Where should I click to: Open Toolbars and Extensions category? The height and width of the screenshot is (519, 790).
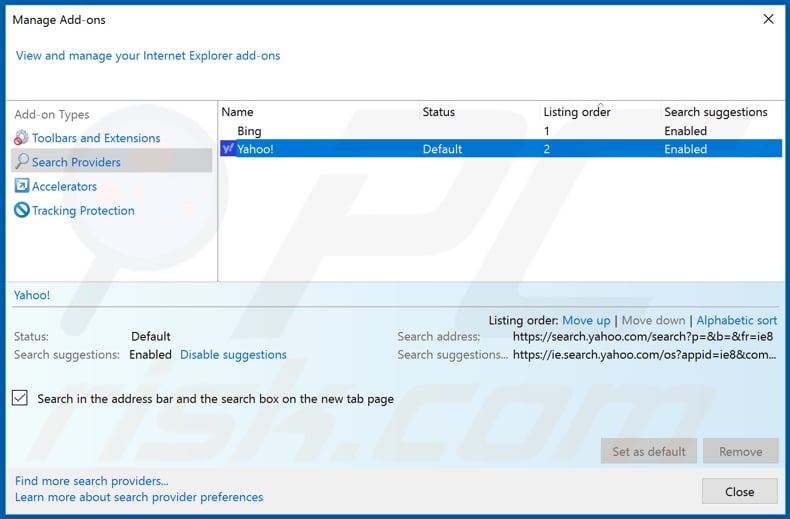tap(96, 138)
